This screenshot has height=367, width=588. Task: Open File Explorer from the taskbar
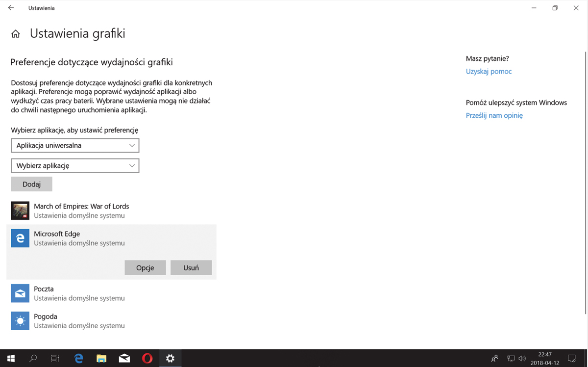101,358
